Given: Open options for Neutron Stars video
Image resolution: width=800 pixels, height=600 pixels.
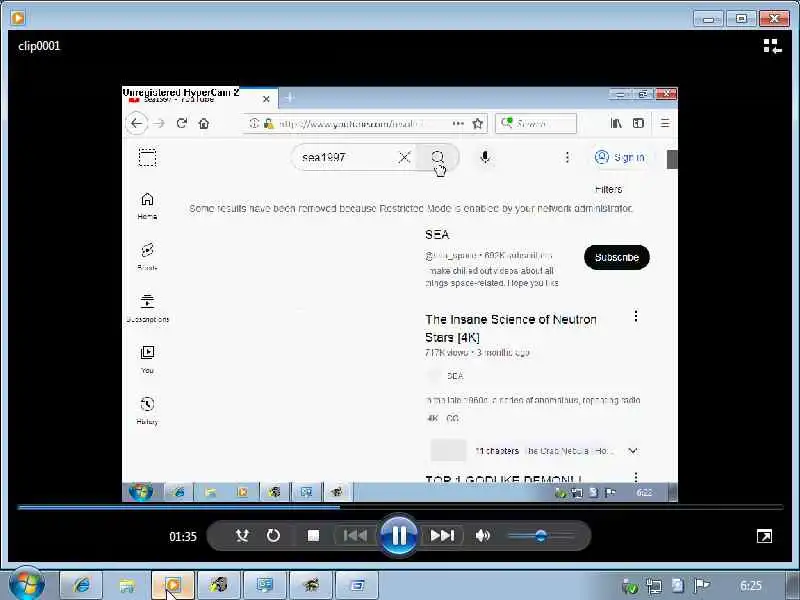Looking at the screenshot, I should click(x=636, y=316).
